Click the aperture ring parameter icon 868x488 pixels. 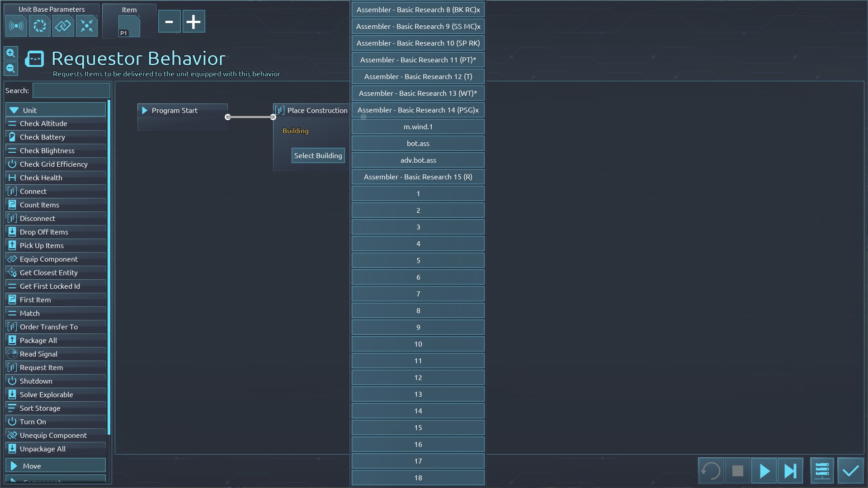40,26
